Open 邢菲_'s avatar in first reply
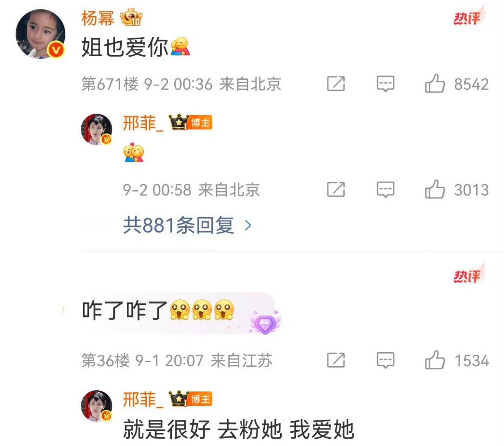The width and height of the screenshot is (504, 446). [x=97, y=130]
